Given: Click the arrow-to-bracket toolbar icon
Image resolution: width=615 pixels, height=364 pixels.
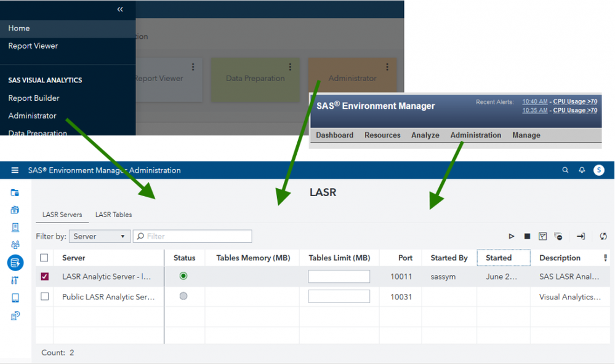Looking at the screenshot, I should pos(581,236).
